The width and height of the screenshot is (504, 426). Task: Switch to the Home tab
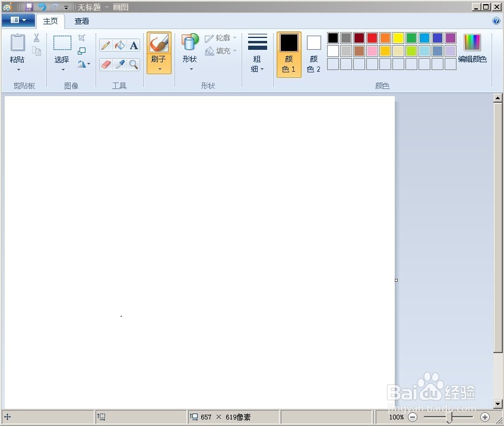tap(50, 21)
